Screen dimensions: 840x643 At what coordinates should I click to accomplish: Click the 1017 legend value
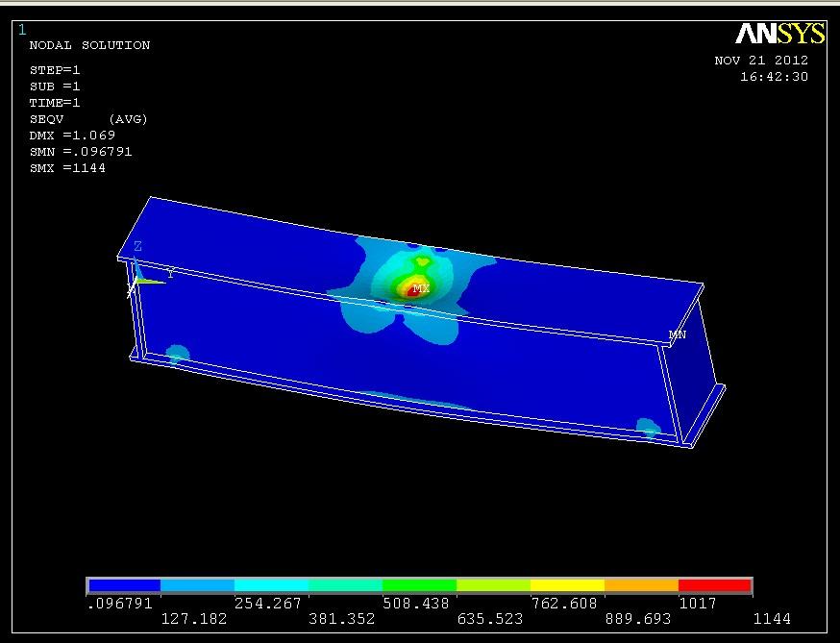click(698, 604)
